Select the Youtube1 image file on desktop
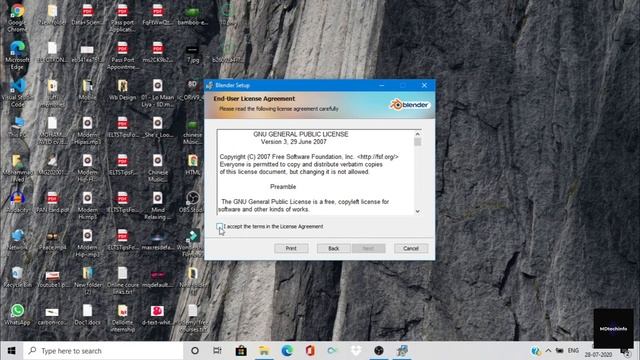 [52, 278]
